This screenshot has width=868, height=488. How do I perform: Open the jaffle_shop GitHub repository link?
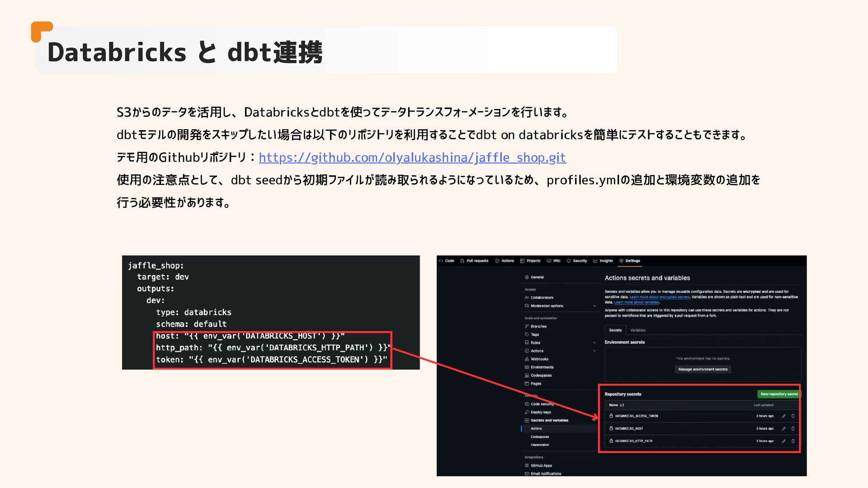412,157
